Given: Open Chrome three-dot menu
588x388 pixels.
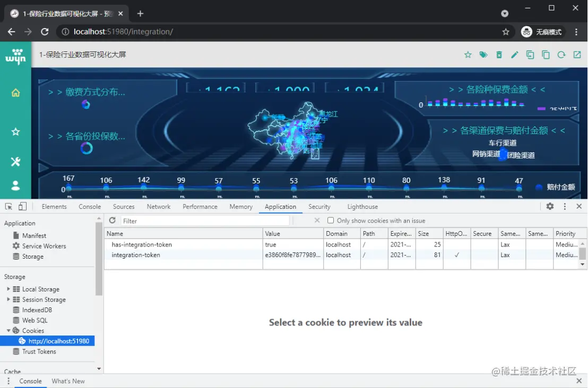Looking at the screenshot, I should [576, 32].
